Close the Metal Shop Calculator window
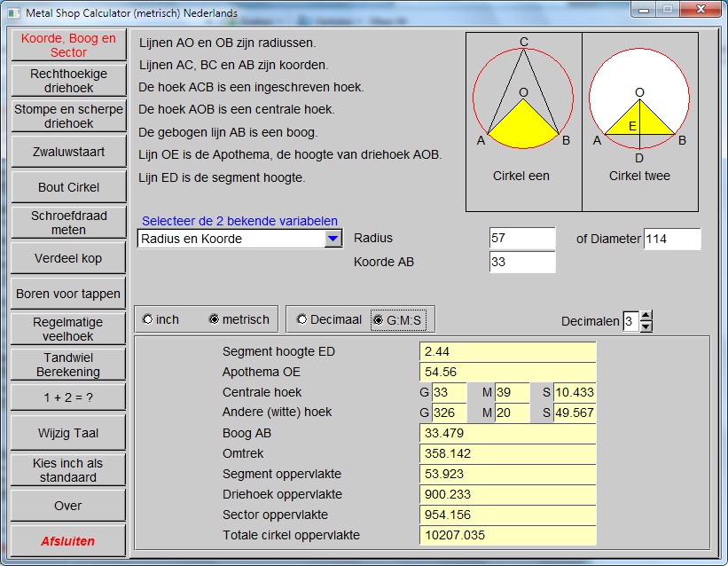Viewport: 728px width, 566px height. click(701, 11)
